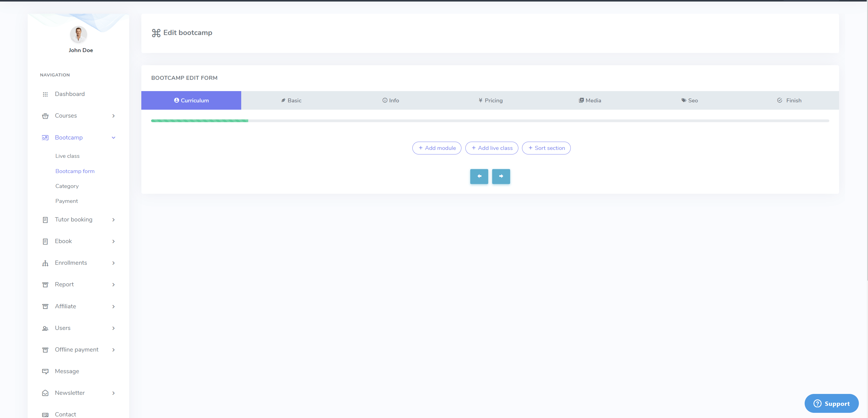The height and width of the screenshot is (418, 868).
Task: Switch to the Pricing tab
Action: 490,101
